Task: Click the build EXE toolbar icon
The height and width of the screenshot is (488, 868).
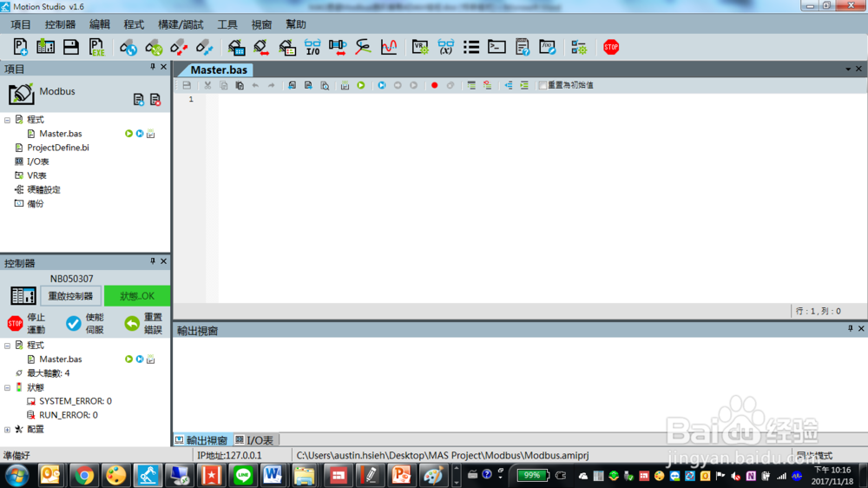Action: [97, 47]
